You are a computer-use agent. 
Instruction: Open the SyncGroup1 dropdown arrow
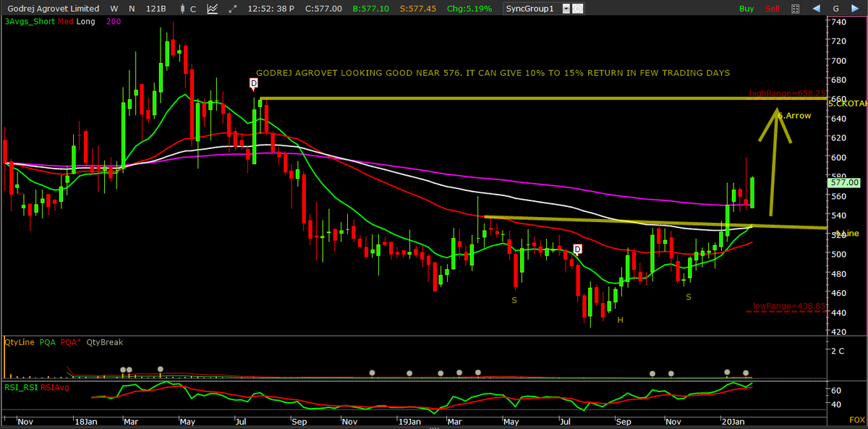tap(566, 9)
